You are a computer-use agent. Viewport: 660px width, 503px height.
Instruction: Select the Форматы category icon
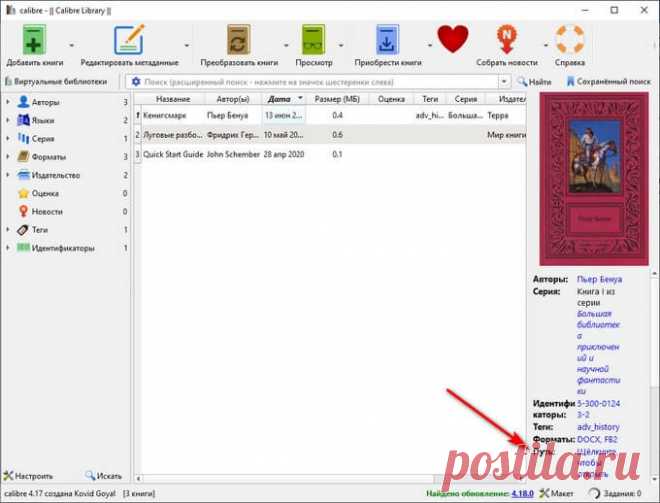tap(24, 157)
